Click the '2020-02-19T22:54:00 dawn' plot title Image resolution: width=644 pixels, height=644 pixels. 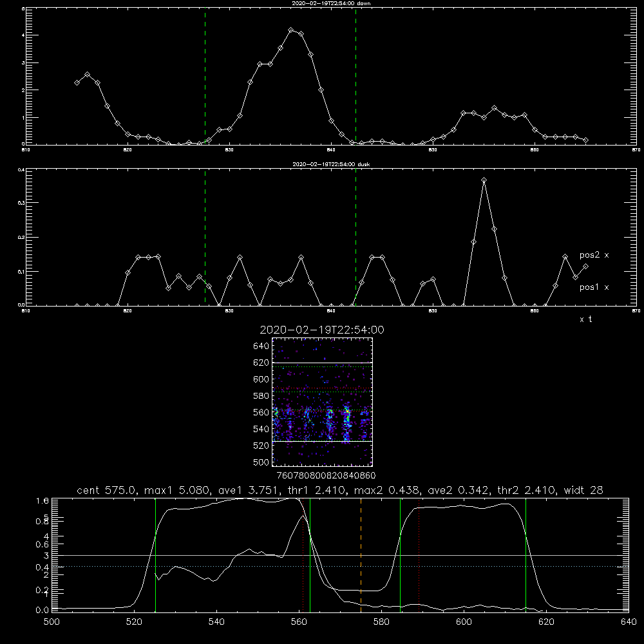pyautogui.click(x=331, y=3)
